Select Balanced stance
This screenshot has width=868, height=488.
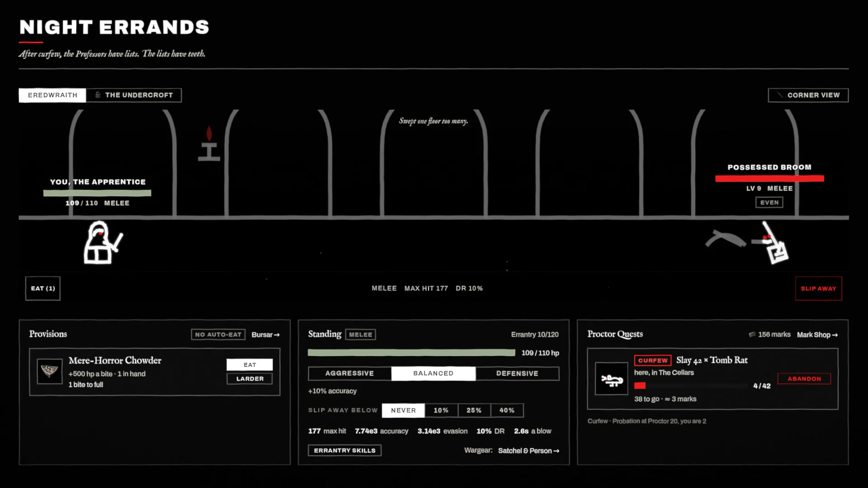(434, 373)
